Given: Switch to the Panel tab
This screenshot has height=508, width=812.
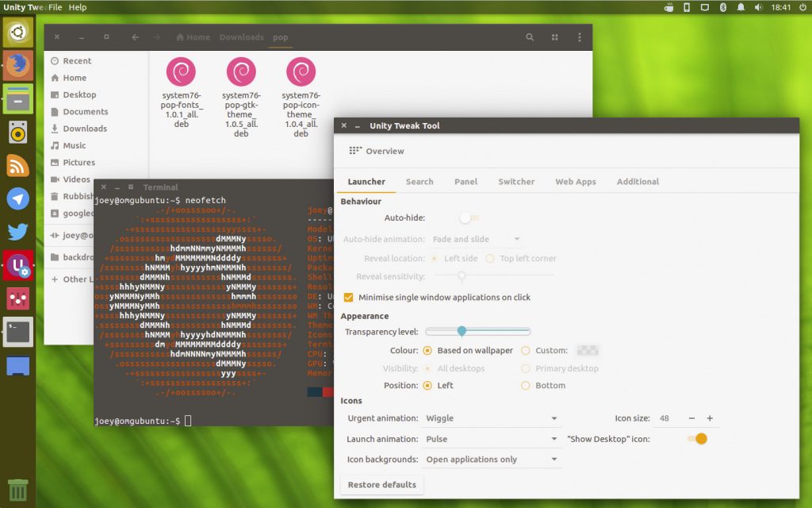Looking at the screenshot, I should (x=466, y=182).
